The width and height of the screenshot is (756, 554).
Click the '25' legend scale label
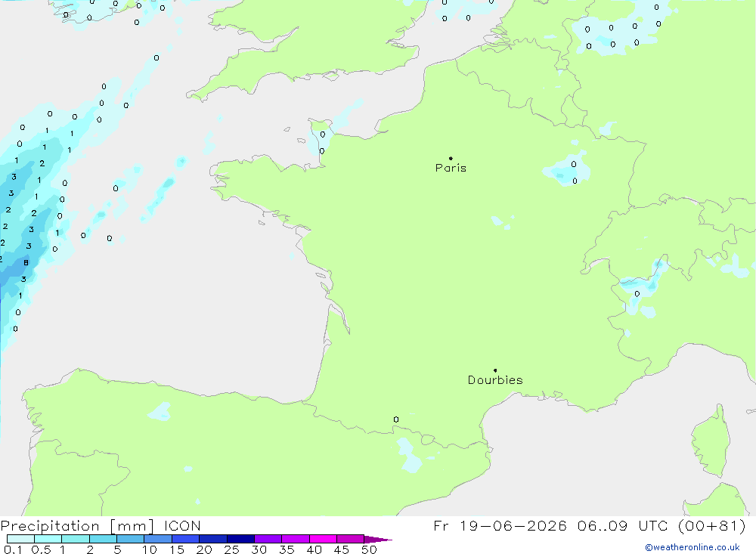pos(232,549)
